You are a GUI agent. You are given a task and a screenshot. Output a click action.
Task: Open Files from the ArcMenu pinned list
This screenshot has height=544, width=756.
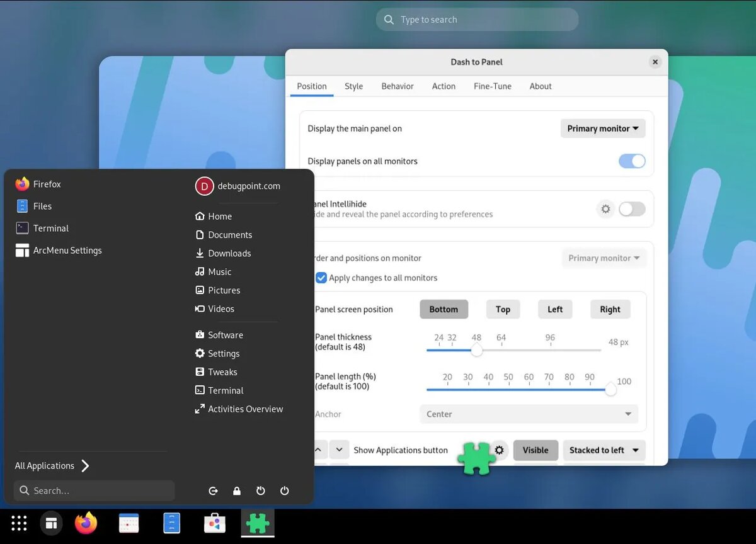click(34, 206)
